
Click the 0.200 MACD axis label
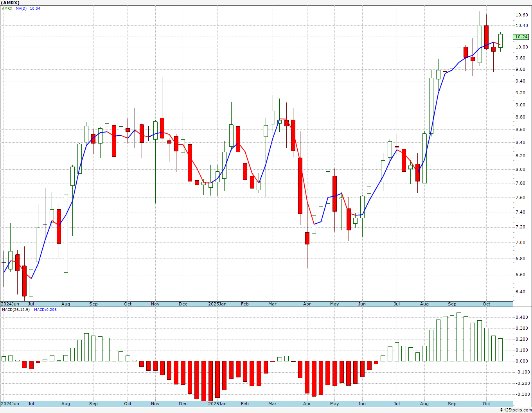[522, 339]
